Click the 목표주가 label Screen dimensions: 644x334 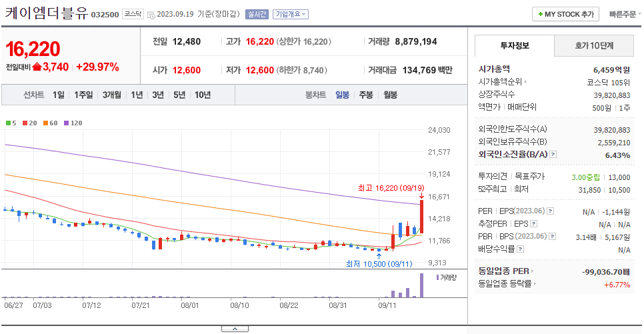pyautogui.click(x=530, y=176)
